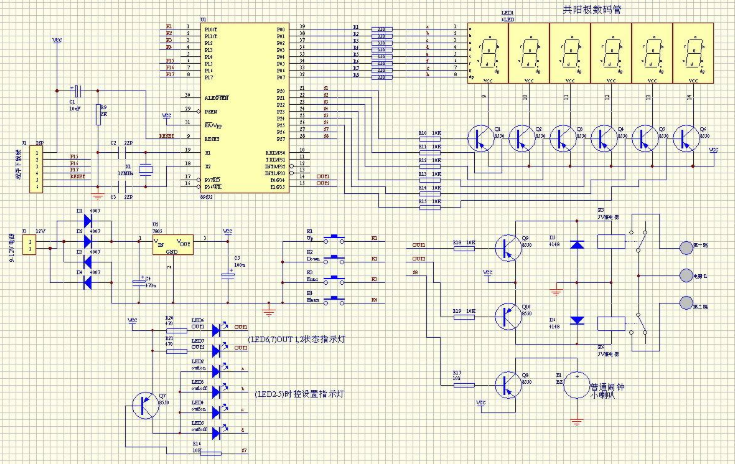
Task: Click the horizontal resistor R14 under the LED column
Action: point(211,453)
